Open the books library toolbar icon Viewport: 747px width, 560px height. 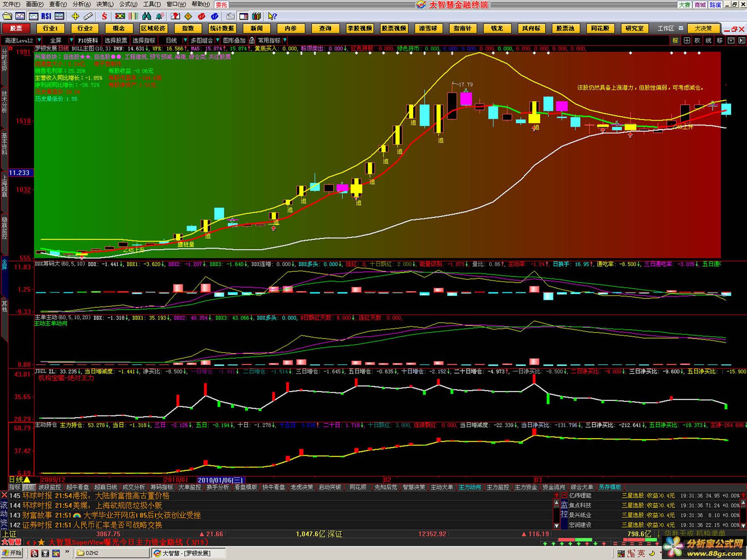pyautogui.click(x=257, y=16)
